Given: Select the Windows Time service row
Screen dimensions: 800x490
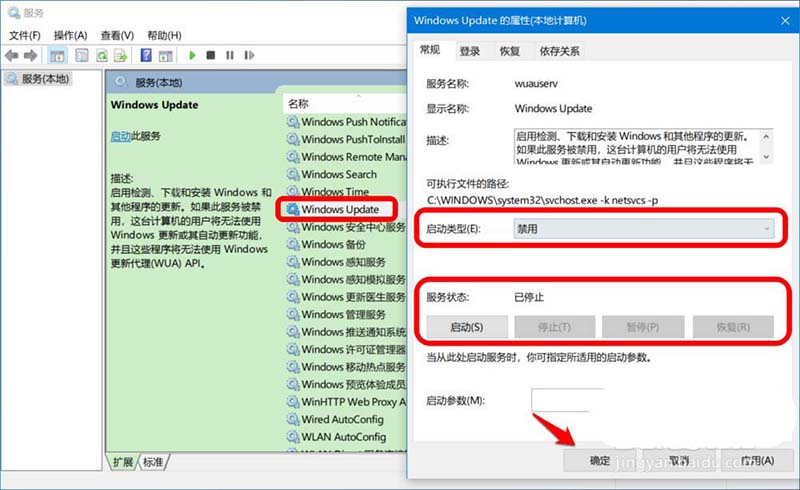Looking at the screenshot, I should point(346,191).
